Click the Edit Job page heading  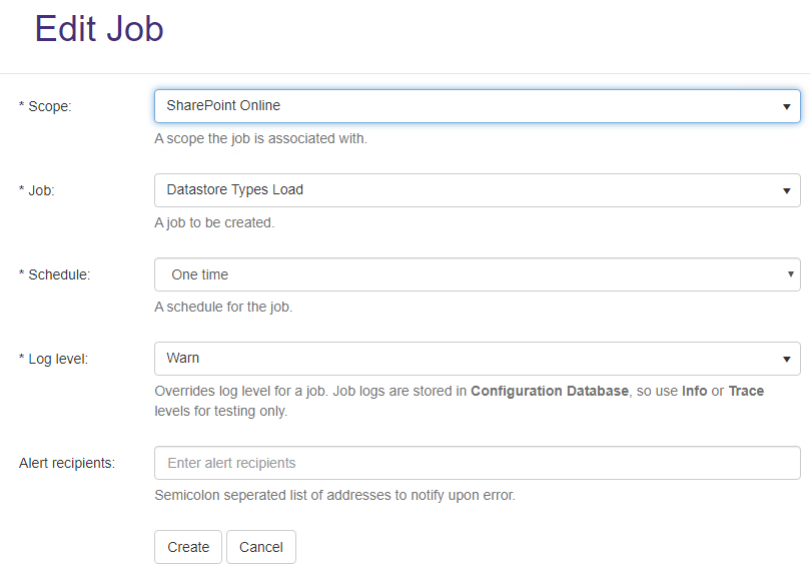pyautogui.click(x=99, y=30)
